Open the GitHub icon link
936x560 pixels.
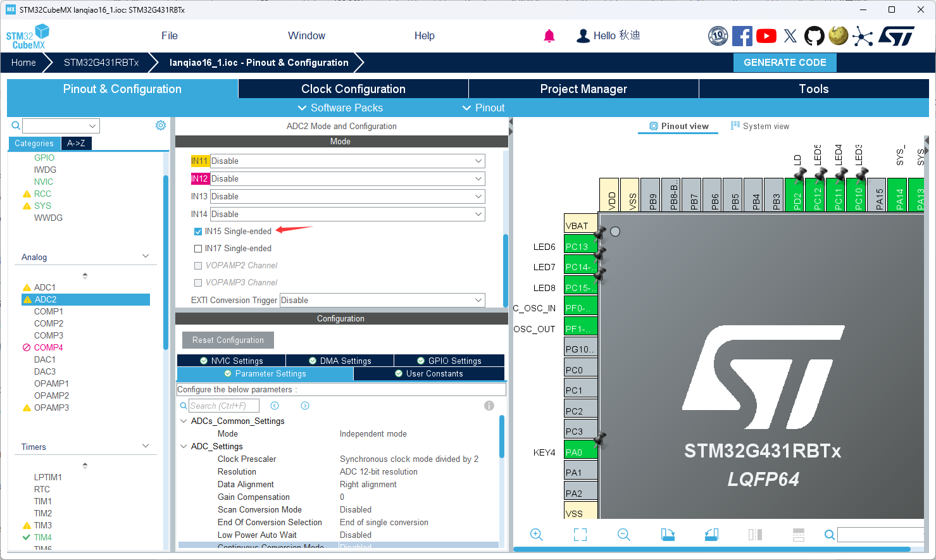(x=814, y=36)
